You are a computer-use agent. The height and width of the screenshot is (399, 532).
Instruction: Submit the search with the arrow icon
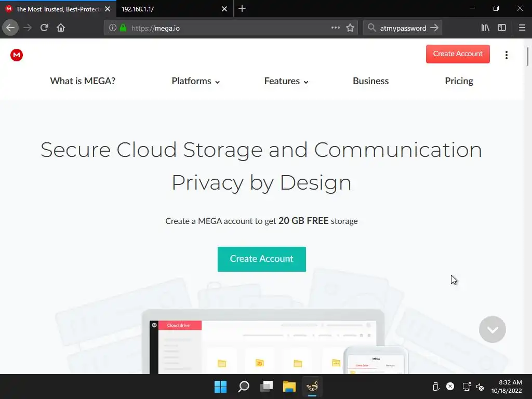pos(434,28)
